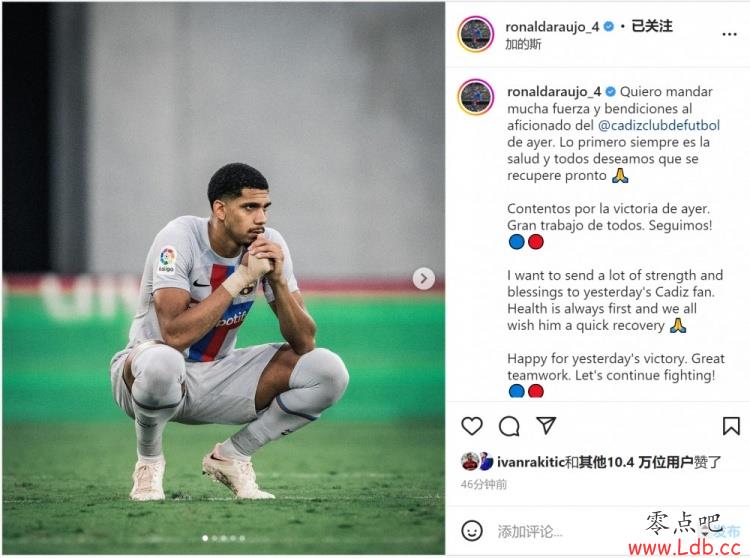Screen dimensions: 750x558
Task: Like the post with the heart icon
Action: (472, 426)
